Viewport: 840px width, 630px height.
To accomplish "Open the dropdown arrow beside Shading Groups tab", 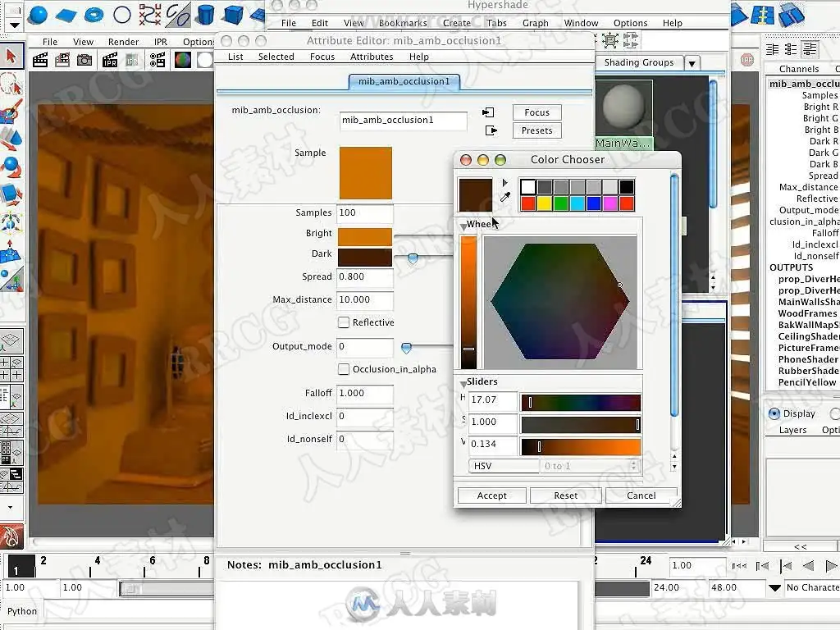I will 692,63.
